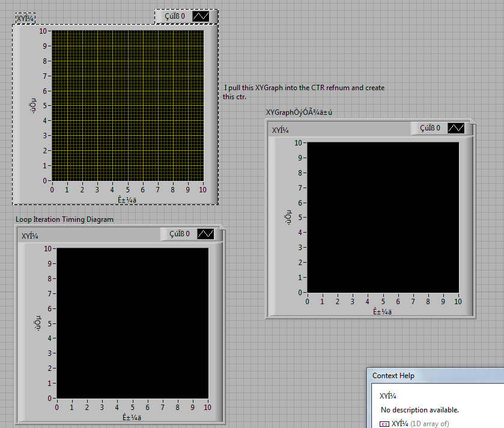Click black plot area of XYGraph refnum graph
The width and height of the screenshot is (504, 428).
point(383,217)
